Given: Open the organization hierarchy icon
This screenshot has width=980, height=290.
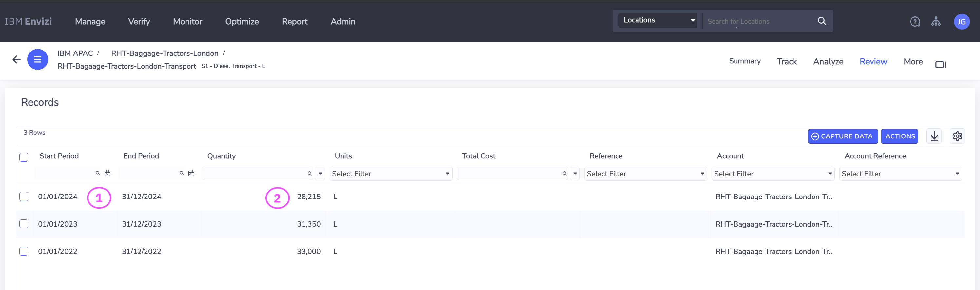Looking at the screenshot, I should [936, 22].
